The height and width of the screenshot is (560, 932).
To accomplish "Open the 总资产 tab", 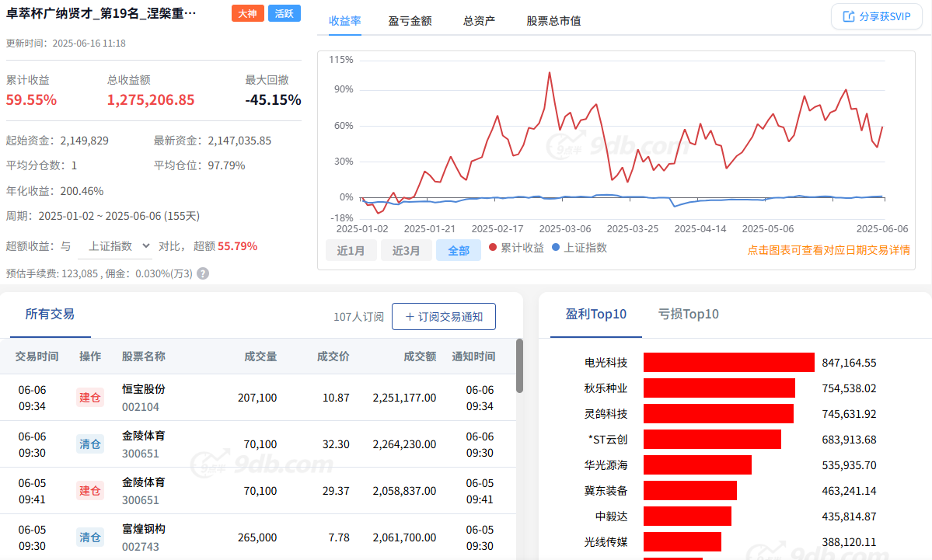I will click(479, 21).
